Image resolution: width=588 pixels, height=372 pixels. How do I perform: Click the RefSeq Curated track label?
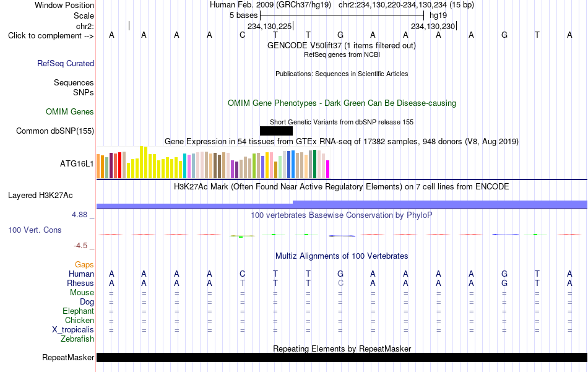pos(66,63)
